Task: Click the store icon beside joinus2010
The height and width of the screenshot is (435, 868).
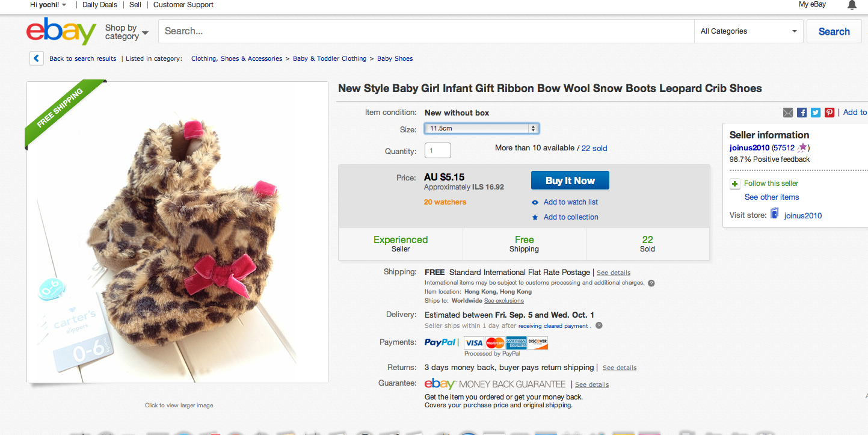Action: (774, 215)
